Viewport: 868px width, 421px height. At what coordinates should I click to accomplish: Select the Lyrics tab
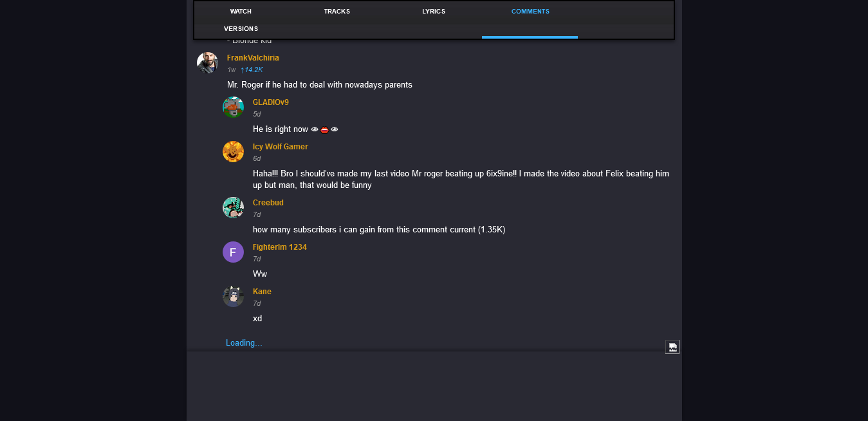(434, 12)
